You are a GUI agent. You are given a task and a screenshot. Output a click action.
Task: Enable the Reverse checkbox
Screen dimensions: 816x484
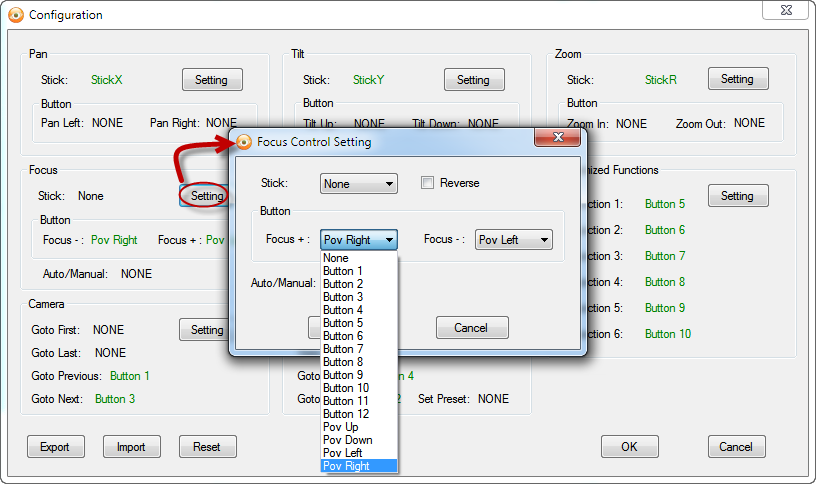427,183
